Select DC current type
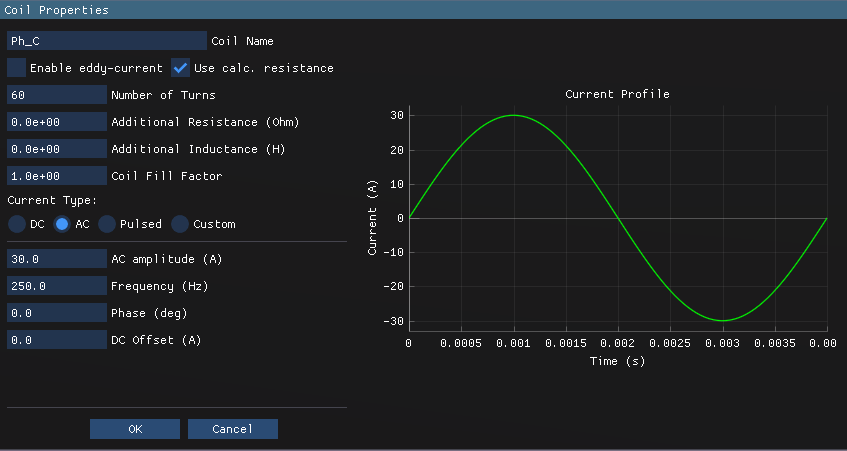The image size is (847, 451). pyautogui.click(x=17, y=224)
